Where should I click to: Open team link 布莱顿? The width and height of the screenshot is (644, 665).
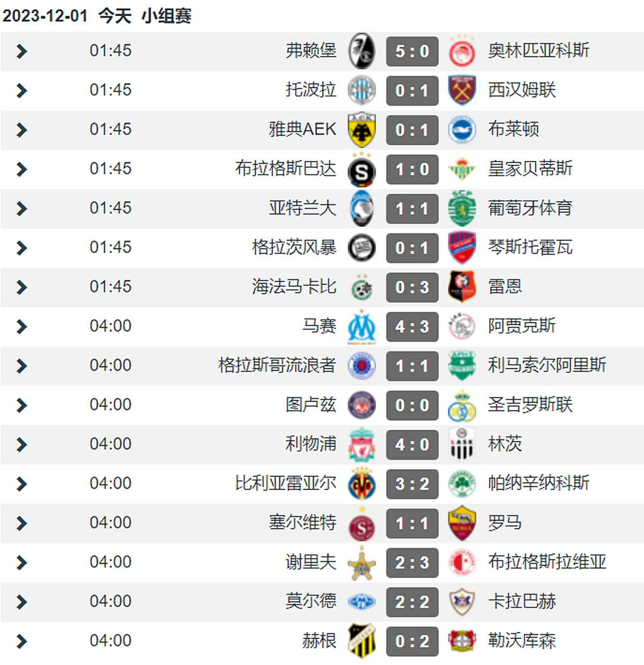[x=514, y=129]
